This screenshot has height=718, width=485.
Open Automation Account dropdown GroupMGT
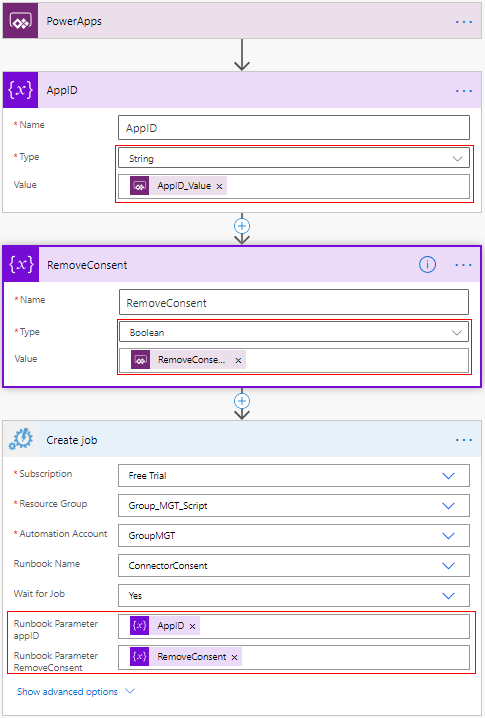pos(294,535)
